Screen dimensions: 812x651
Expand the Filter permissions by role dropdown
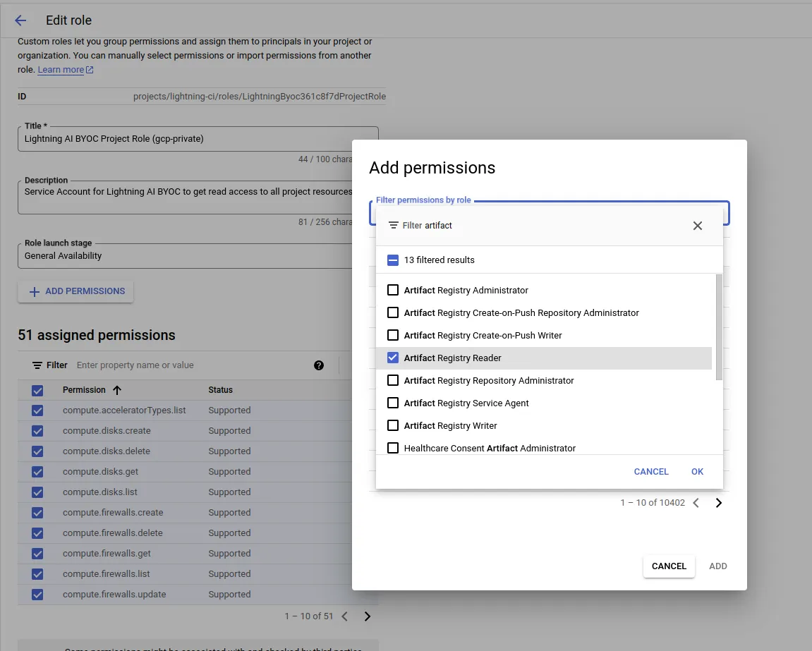click(x=549, y=213)
